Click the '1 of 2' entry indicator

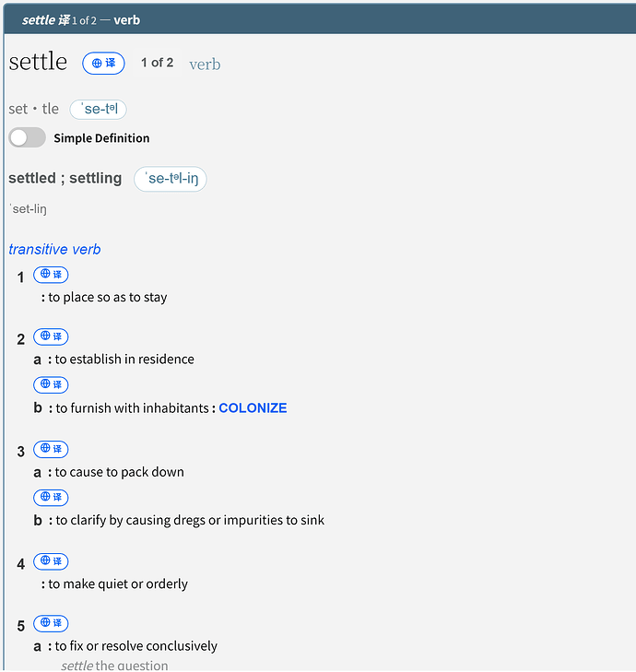coord(158,63)
